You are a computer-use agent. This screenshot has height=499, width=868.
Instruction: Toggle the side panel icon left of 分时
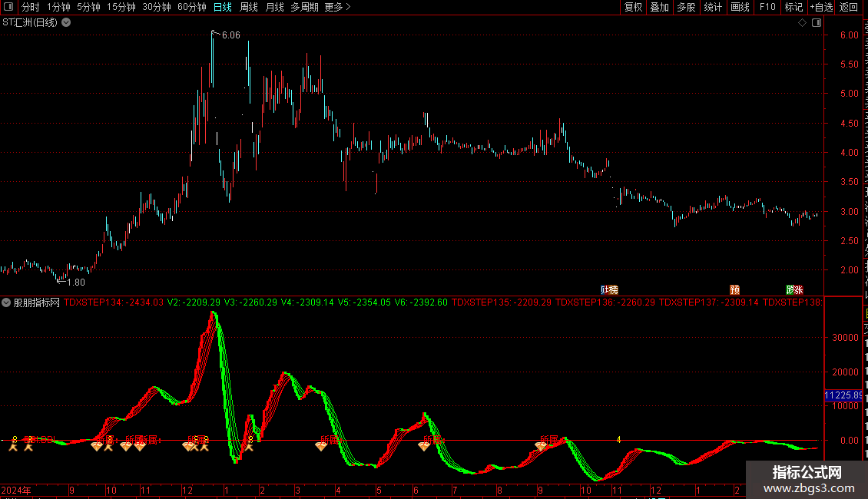coord(8,7)
